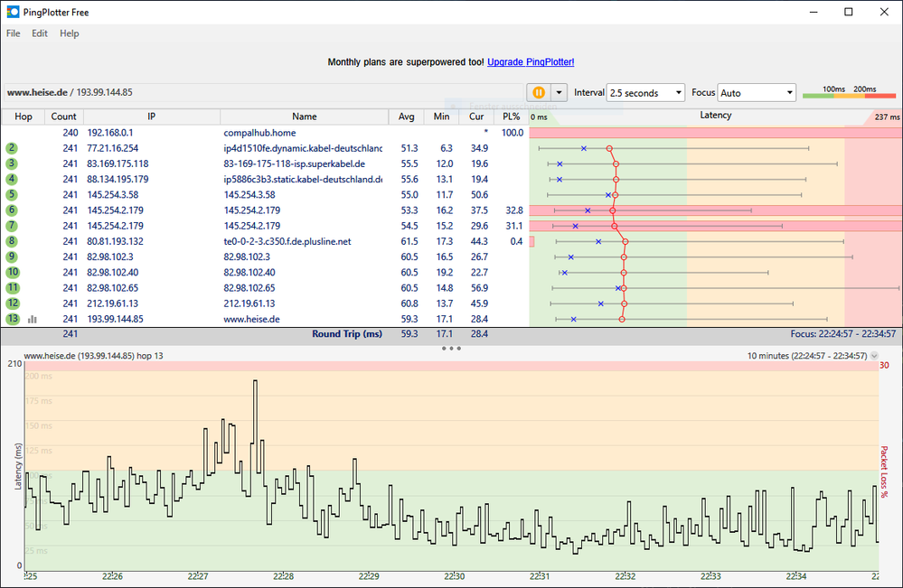Click the target address field www.heise.de
Viewport: 903px width, 588px height.
pyautogui.click(x=264, y=92)
